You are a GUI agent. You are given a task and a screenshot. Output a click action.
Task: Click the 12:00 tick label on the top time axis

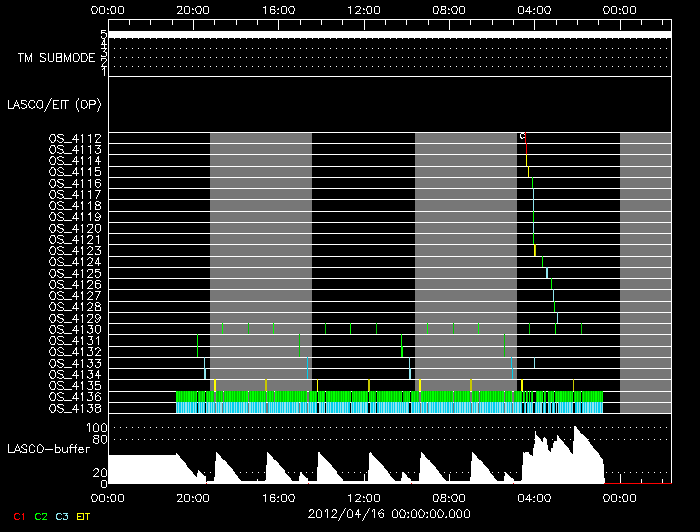click(364, 10)
